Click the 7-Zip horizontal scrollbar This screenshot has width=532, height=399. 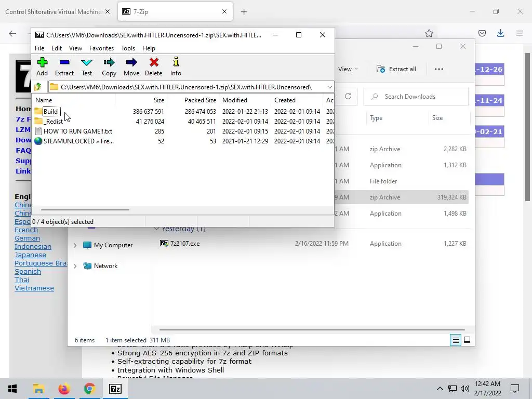pyautogui.click(x=85, y=210)
